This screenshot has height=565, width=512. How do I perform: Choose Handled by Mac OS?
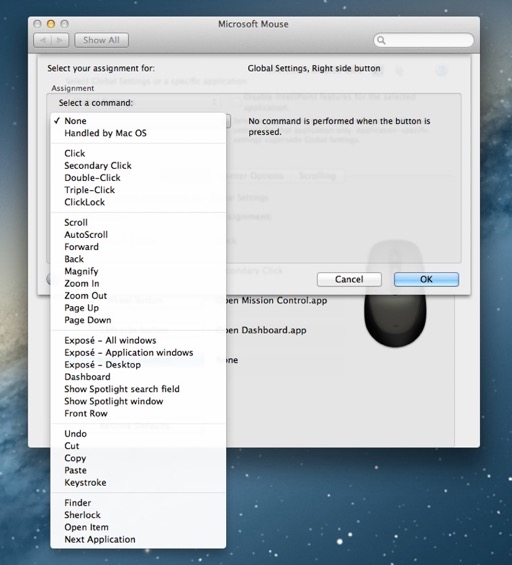138,133
